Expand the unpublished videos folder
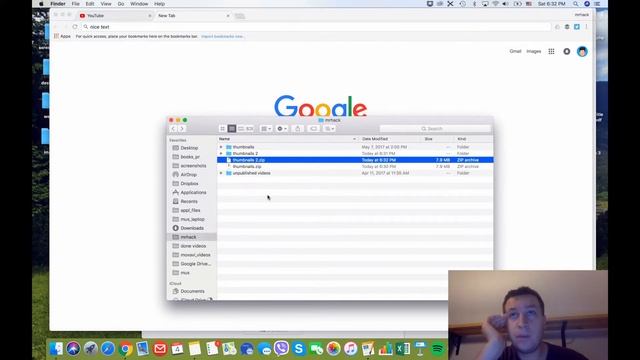This screenshot has height=360, width=640. click(x=221, y=173)
